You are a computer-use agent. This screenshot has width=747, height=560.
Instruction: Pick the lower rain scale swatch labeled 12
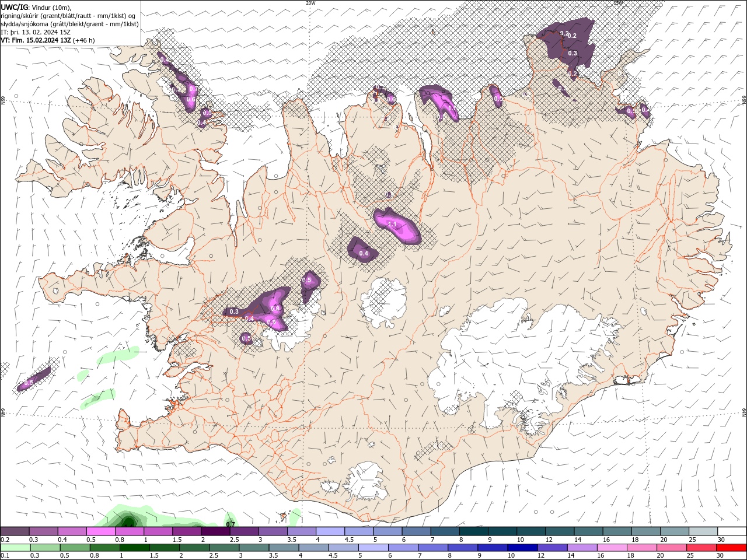click(553, 548)
